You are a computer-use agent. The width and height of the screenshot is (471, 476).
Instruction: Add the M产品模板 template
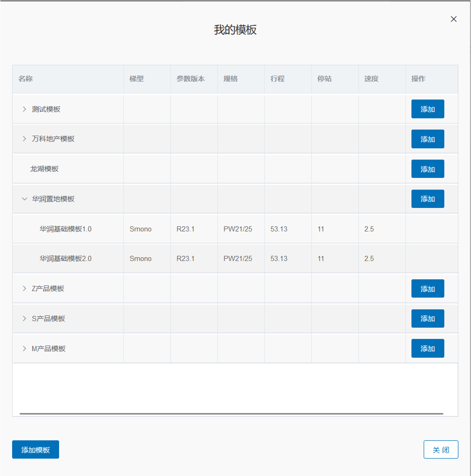point(427,349)
